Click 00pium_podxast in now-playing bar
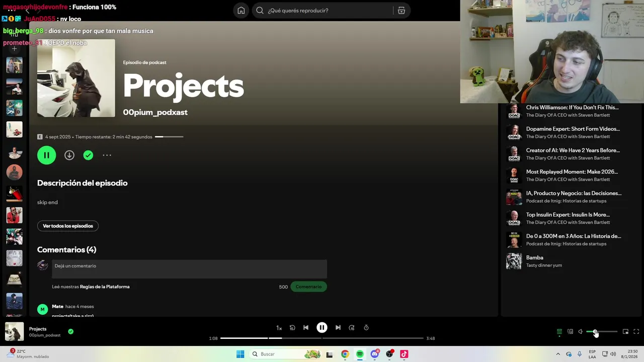644x362 pixels. click(x=45, y=335)
